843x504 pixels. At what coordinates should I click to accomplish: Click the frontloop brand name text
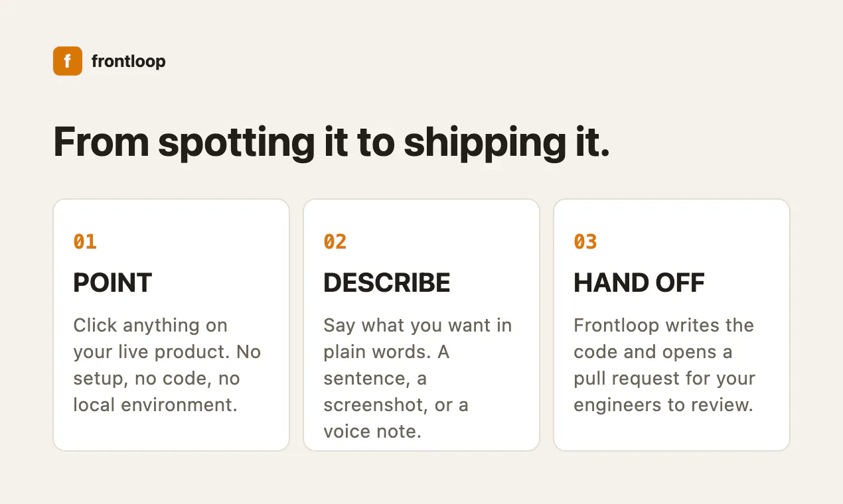point(128,62)
